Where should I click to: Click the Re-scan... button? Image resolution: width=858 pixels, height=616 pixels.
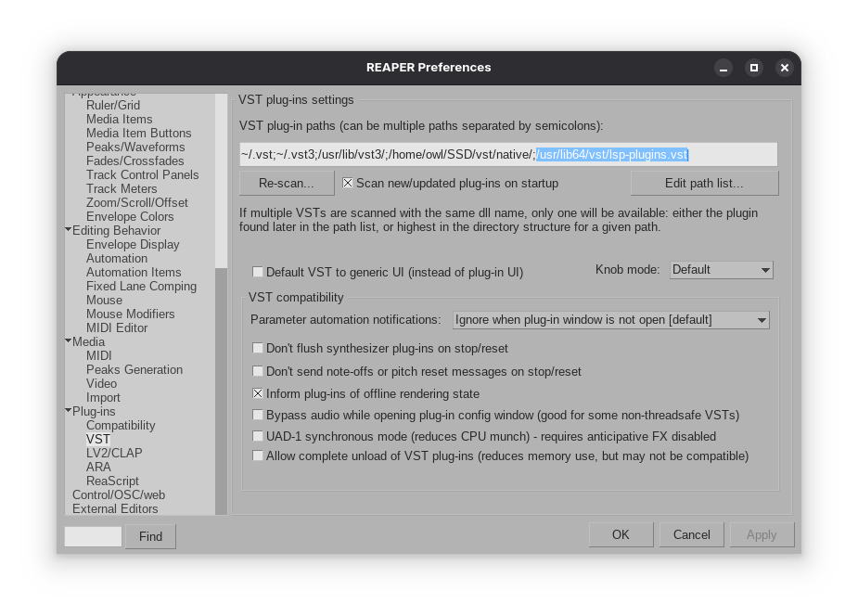[287, 184]
